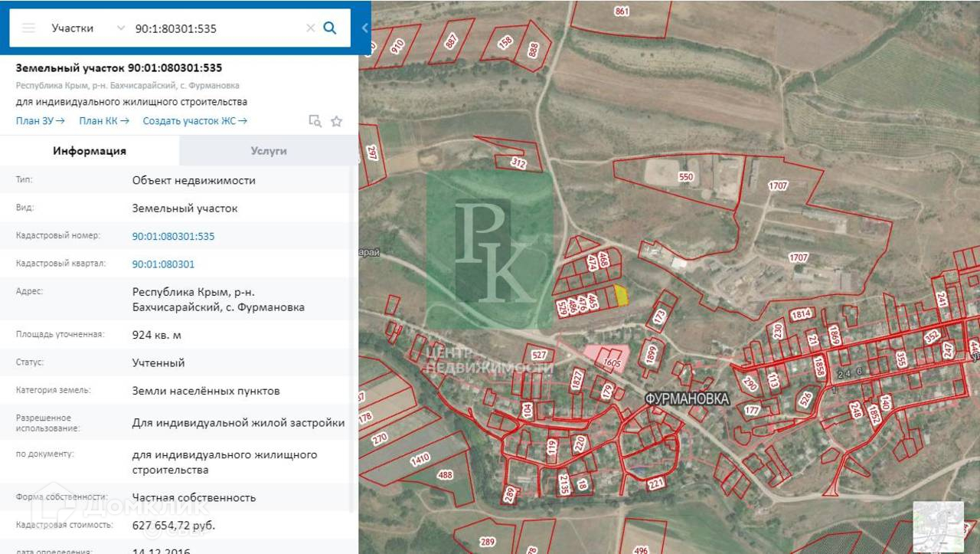The height and width of the screenshot is (554, 980).
Task: Add parcel to favorites with star icon
Action: (x=336, y=121)
